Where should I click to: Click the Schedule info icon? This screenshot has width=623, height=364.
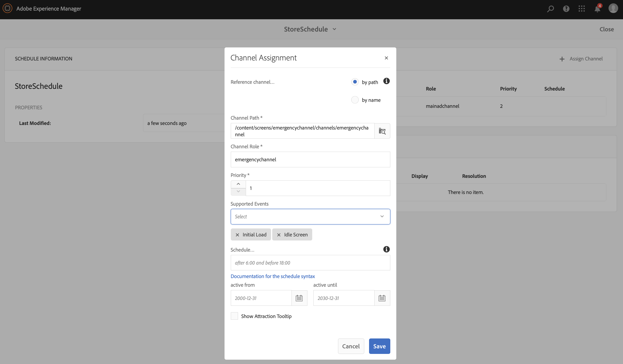pos(386,249)
